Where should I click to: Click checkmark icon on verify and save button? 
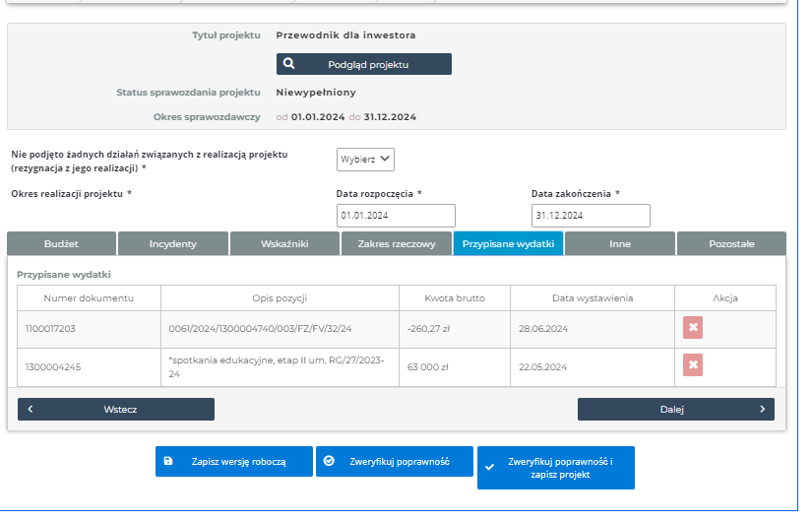coord(490,468)
